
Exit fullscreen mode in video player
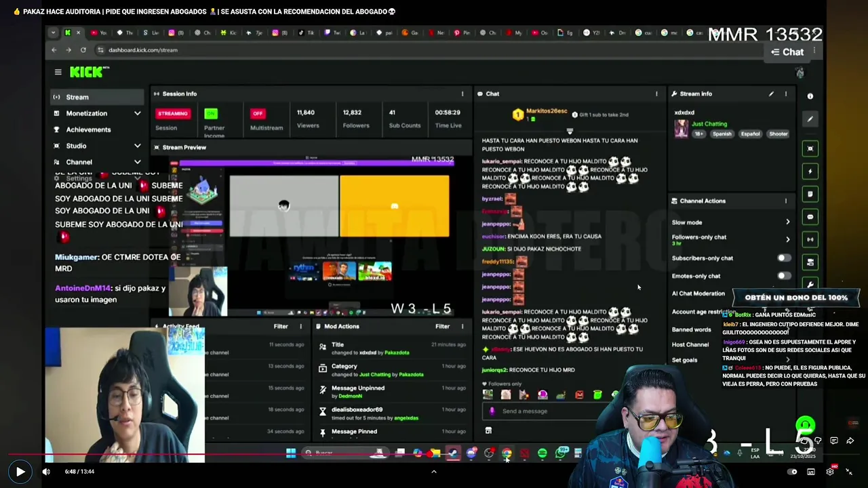[849, 472]
